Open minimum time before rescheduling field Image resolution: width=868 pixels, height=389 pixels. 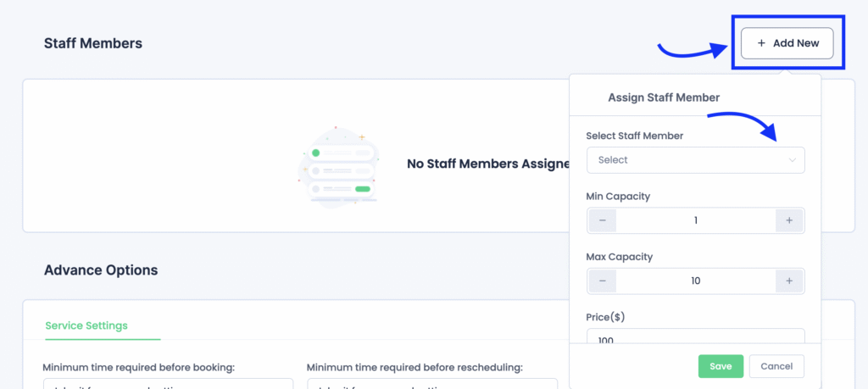[x=432, y=385]
